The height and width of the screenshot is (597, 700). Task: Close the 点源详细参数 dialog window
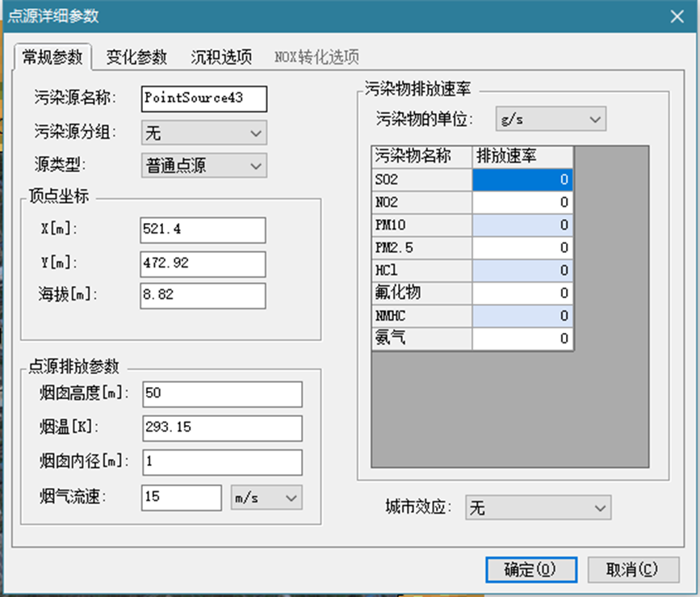(x=676, y=15)
